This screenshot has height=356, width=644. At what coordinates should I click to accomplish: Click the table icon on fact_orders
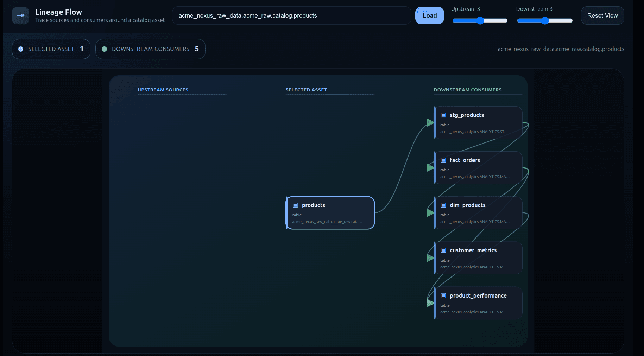tap(443, 160)
